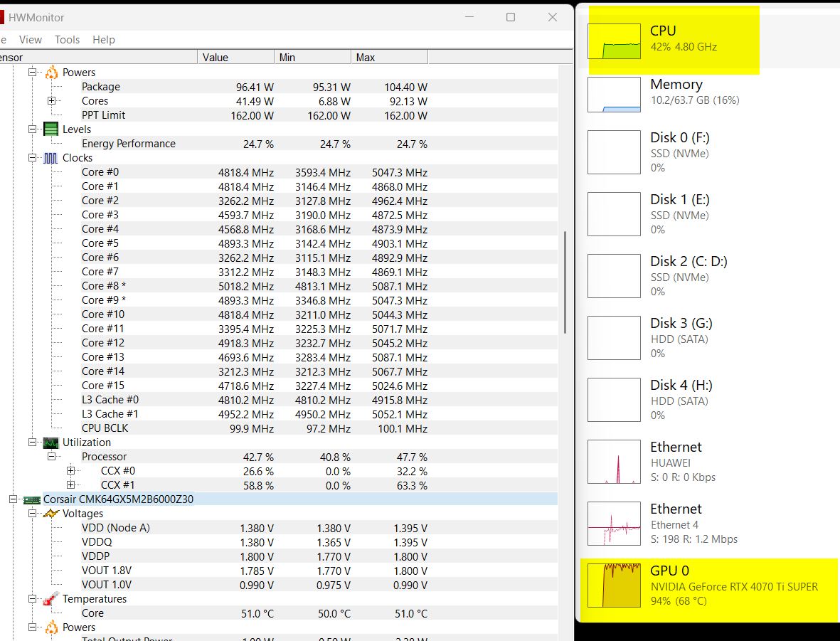The height and width of the screenshot is (641, 840).
Task: Click the green Levels category icon
Action: 51,129
